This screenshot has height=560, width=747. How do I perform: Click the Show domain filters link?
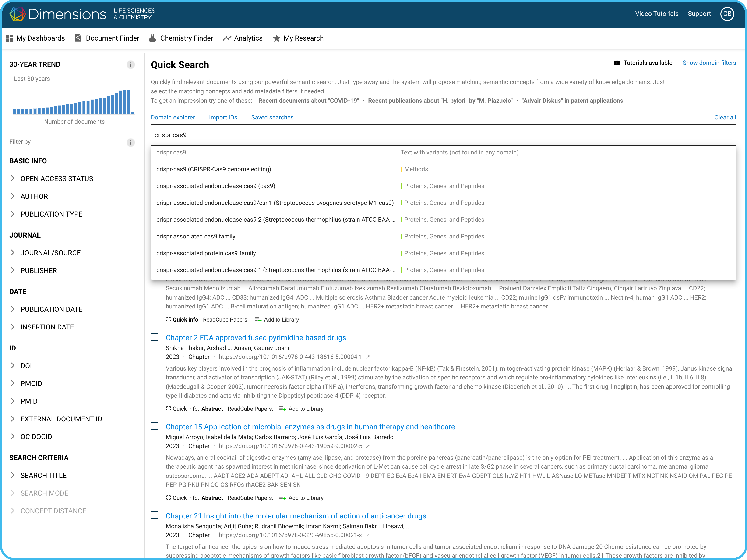click(x=709, y=63)
